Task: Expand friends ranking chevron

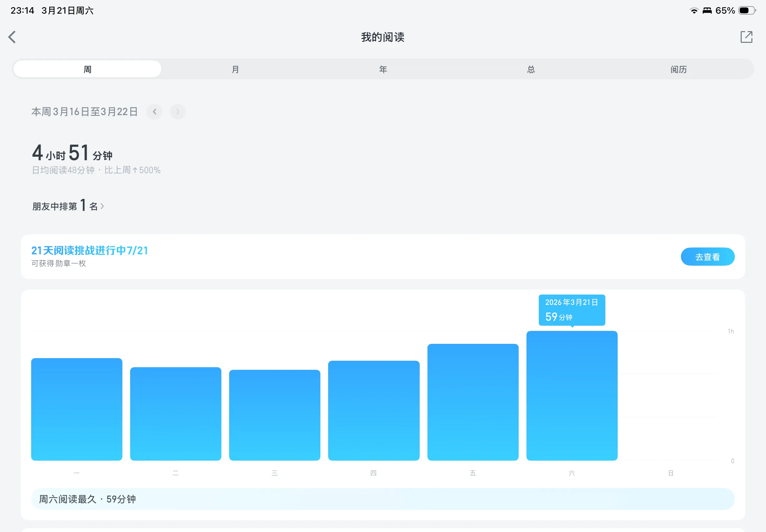Action: tap(102, 206)
